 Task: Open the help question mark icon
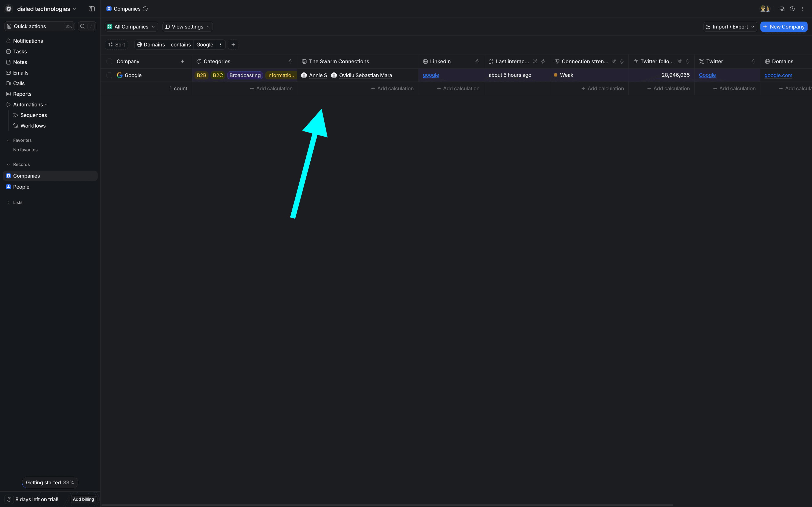point(792,9)
